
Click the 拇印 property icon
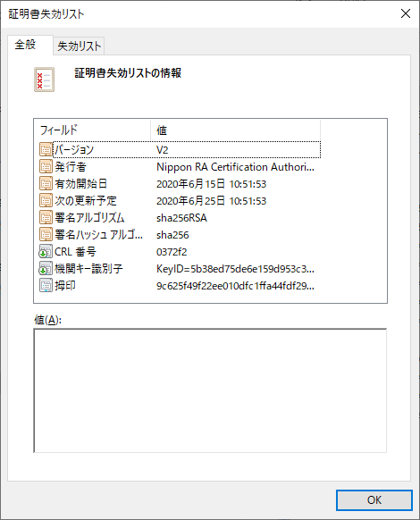pyautogui.click(x=46, y=285)
